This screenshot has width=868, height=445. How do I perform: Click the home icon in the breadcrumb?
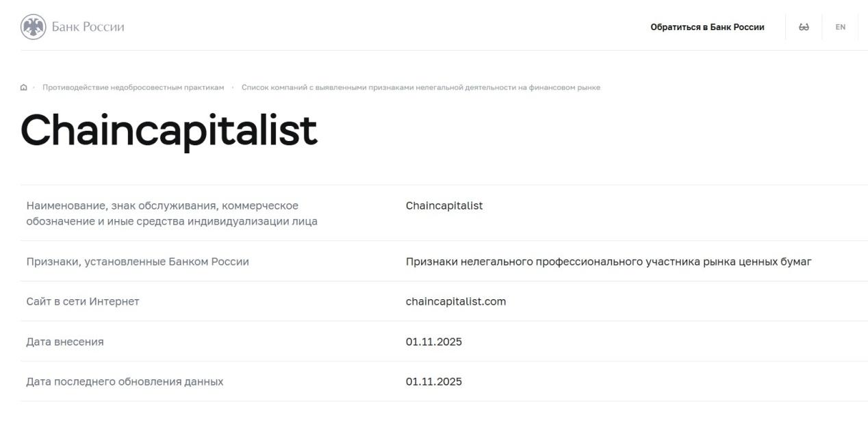[x=25, y=87]
